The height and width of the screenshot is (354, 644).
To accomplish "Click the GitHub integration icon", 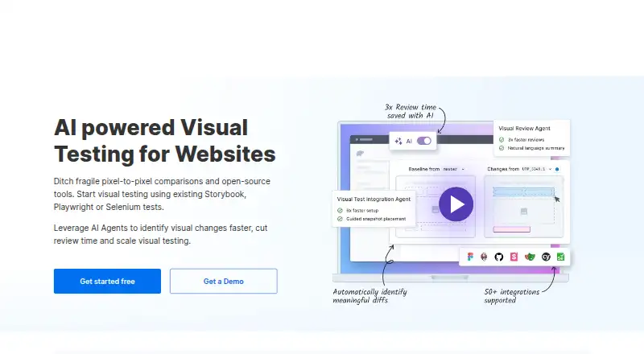I will tap(498, 257).
